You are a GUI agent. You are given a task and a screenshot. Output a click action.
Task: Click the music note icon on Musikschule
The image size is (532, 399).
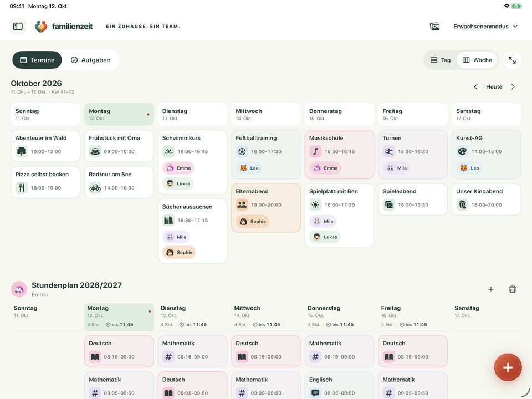point(315,151)
